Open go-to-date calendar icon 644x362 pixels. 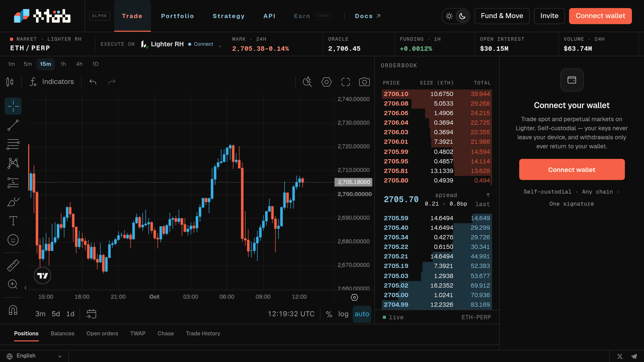[x=91, y=314]
